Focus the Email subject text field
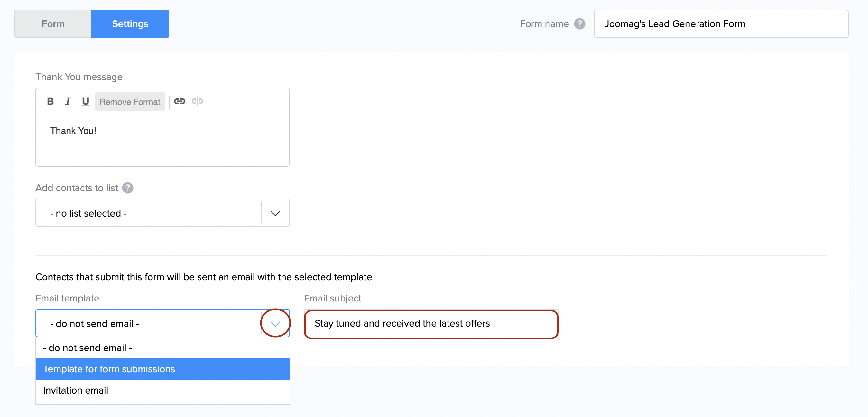The image size is (868, 417). [431, 324]
